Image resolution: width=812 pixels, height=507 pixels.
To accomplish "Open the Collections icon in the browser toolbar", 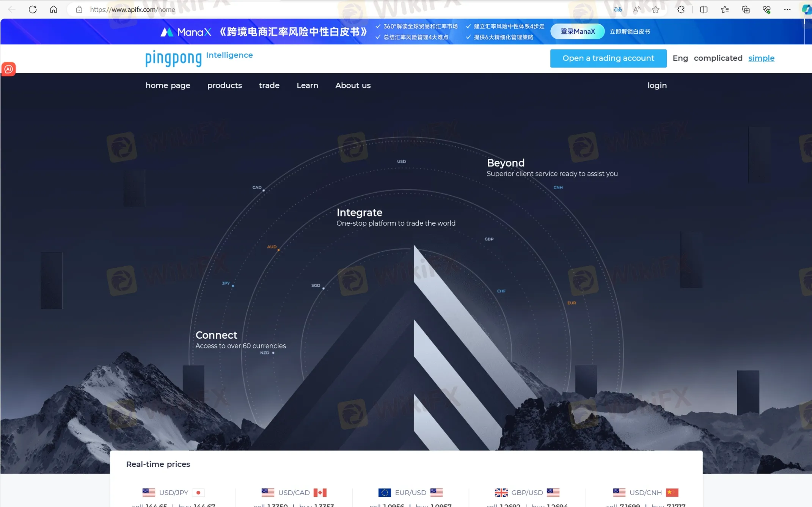I will pos(746,9).
